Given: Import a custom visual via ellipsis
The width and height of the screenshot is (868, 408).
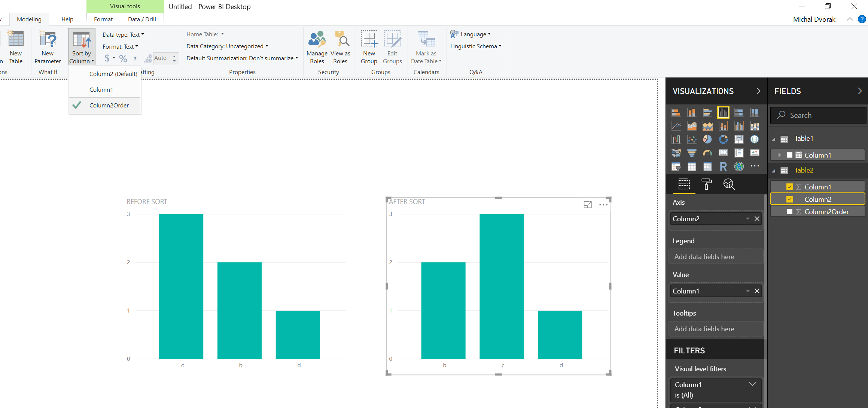Looking at the screenshot, I should [x=755, y=166].
